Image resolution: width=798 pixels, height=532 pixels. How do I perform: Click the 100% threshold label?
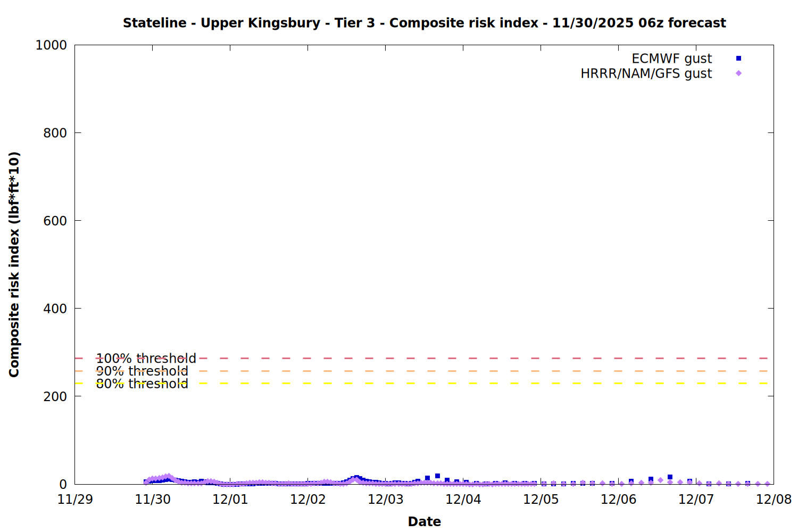point(146,359)
